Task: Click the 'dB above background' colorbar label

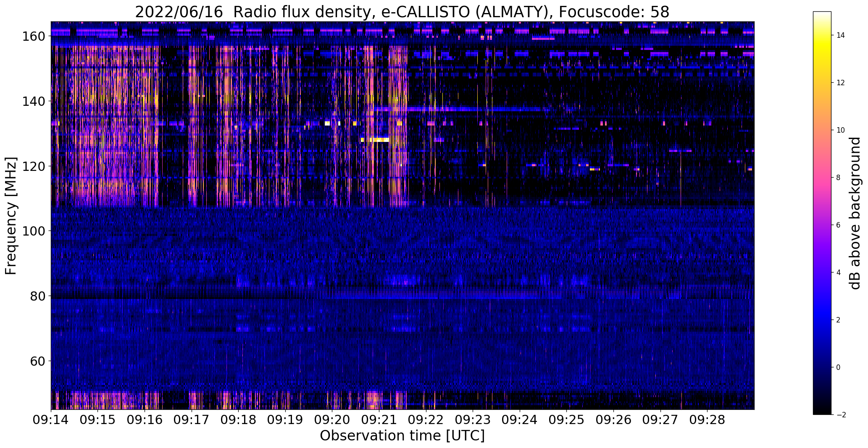Action: [855, 213]
